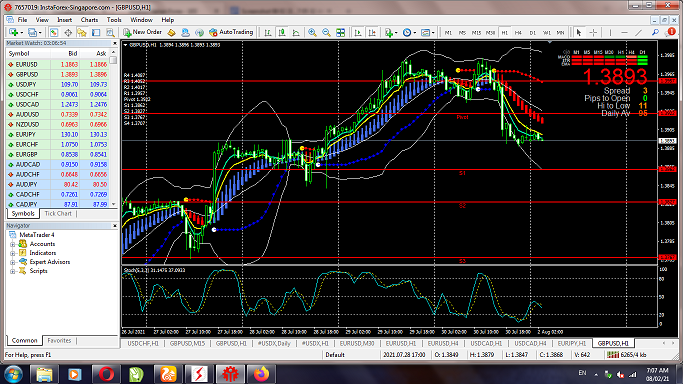Image resolution: width=683 pixels, height=384 pixels.
Task: Toggle the Navigator panel
Action: (x=82, y=32)
